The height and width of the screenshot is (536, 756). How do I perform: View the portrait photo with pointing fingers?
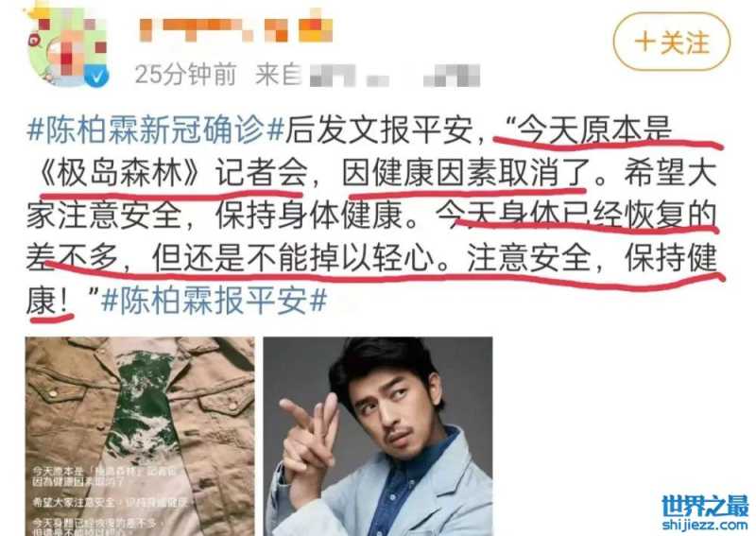(377, 436)
